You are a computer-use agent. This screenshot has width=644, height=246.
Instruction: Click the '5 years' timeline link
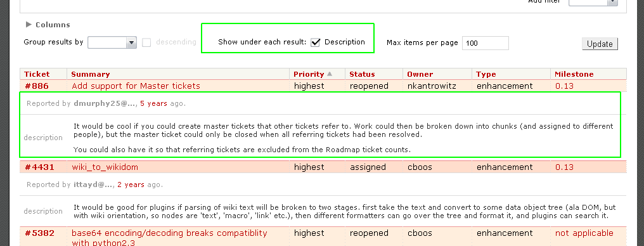point(153,103)
